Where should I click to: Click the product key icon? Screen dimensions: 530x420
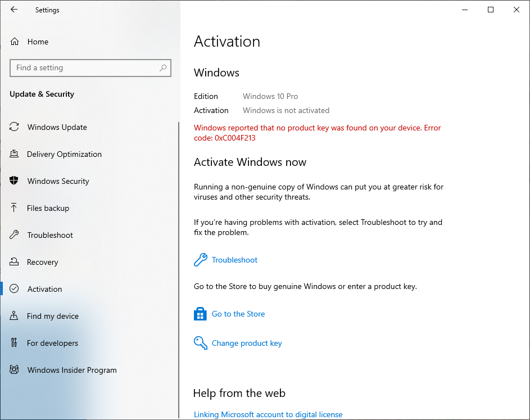click(x=201, y=343)
